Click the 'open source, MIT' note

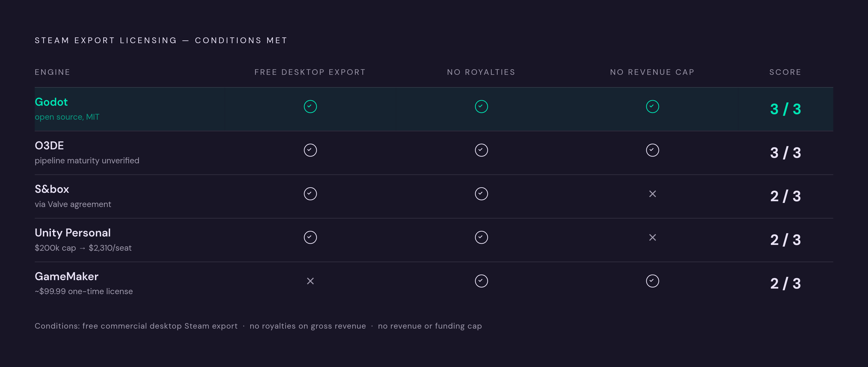tap(67, 117)
